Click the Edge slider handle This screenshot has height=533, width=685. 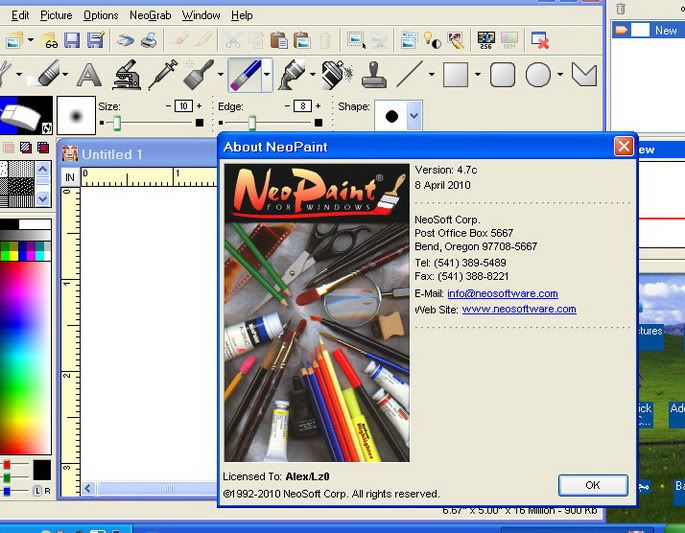coord(252,123)
